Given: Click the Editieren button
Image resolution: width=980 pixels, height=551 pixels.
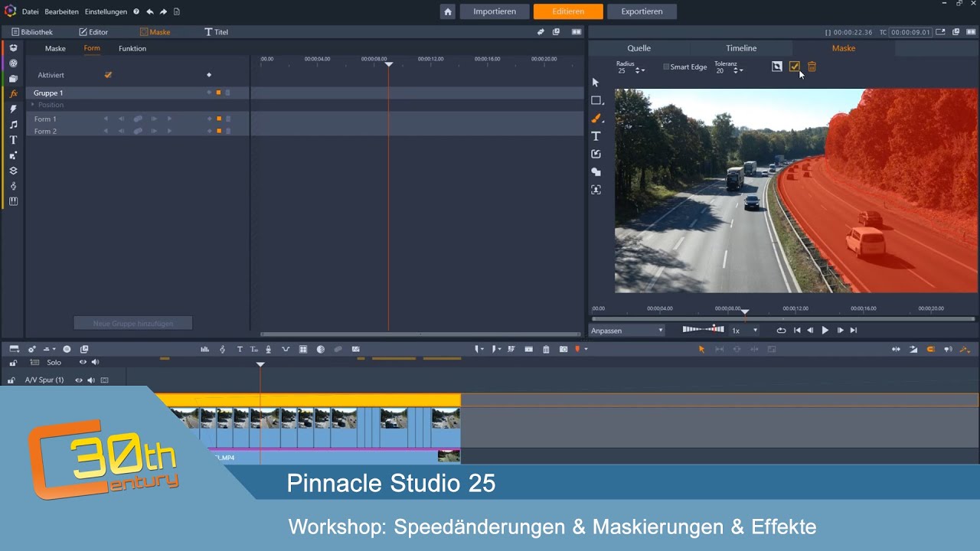Looking at the screenshot, I should [568, 11].
